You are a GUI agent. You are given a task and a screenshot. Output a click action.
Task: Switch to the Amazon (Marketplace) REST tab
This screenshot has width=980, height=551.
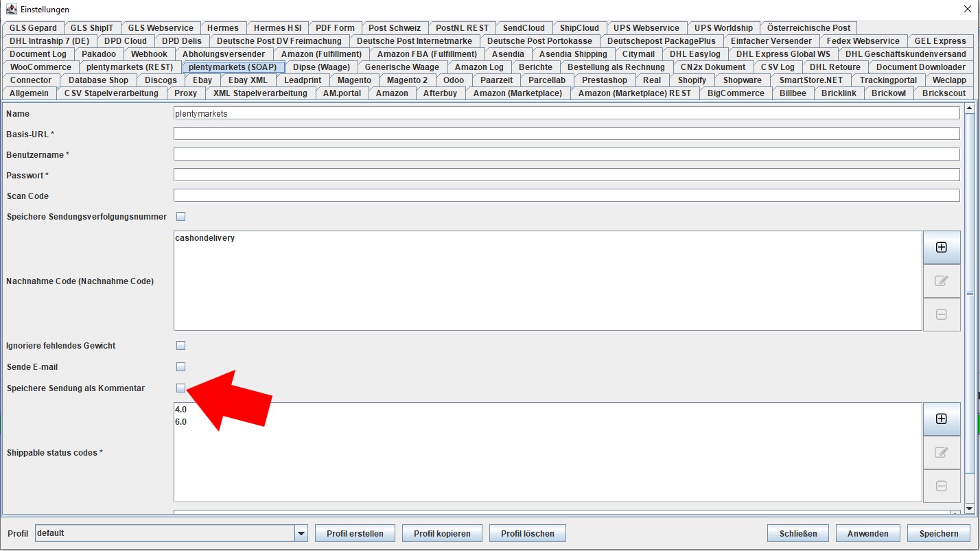635,93
